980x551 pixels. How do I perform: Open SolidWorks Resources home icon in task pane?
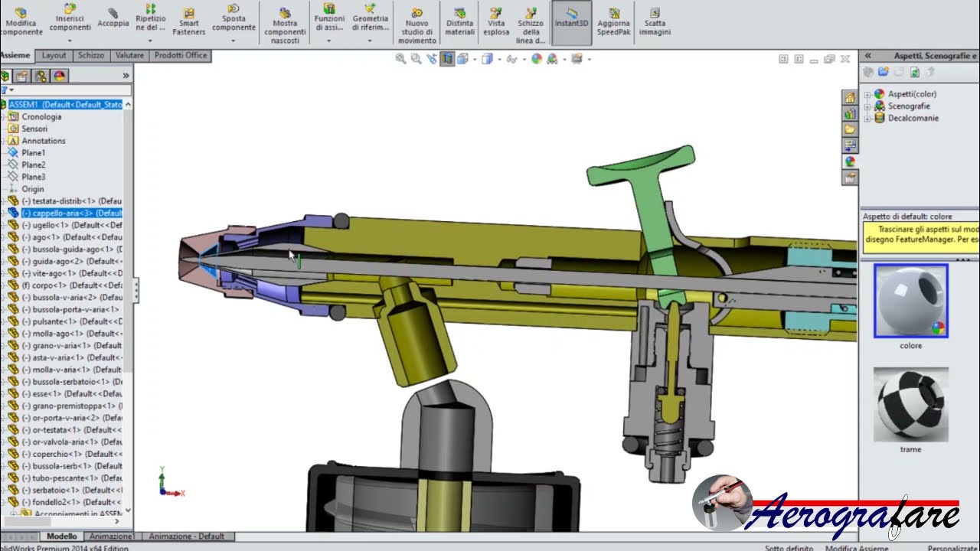(x=850, y=97)
